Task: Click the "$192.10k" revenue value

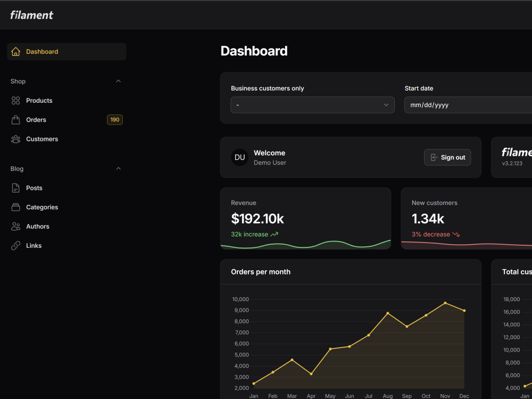Action: pyautogui.click(x=257, y=219)
